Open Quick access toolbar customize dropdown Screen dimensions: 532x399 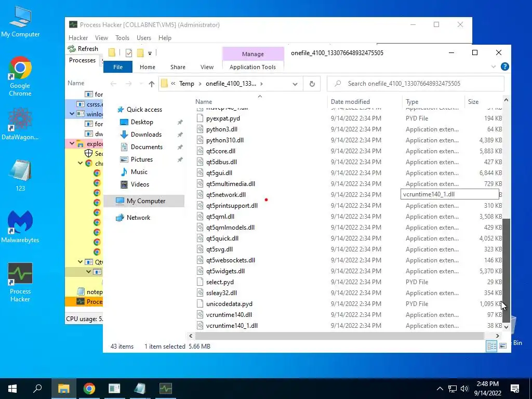pyautogui.click(x=150, y=54)
